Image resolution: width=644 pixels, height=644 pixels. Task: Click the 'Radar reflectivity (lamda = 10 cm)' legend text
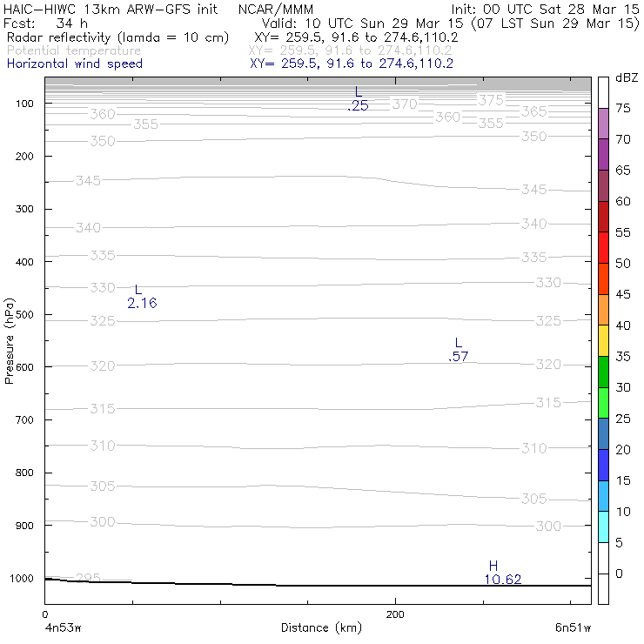click(x=117, y=37)
